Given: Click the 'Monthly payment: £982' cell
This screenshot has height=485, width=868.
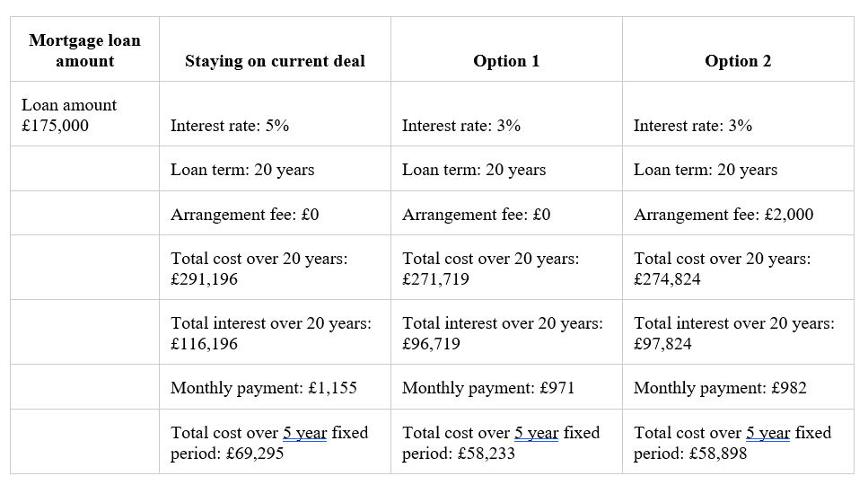Looking at the screenshot, I should (738, 387).
